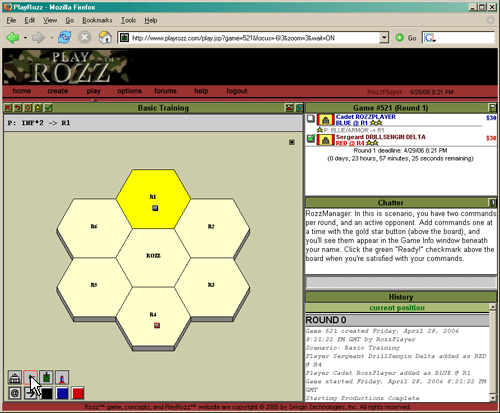Viewport: 500px width, 413px height.
Task: Open the create link in navigation bar
Action: pos(58,91)
